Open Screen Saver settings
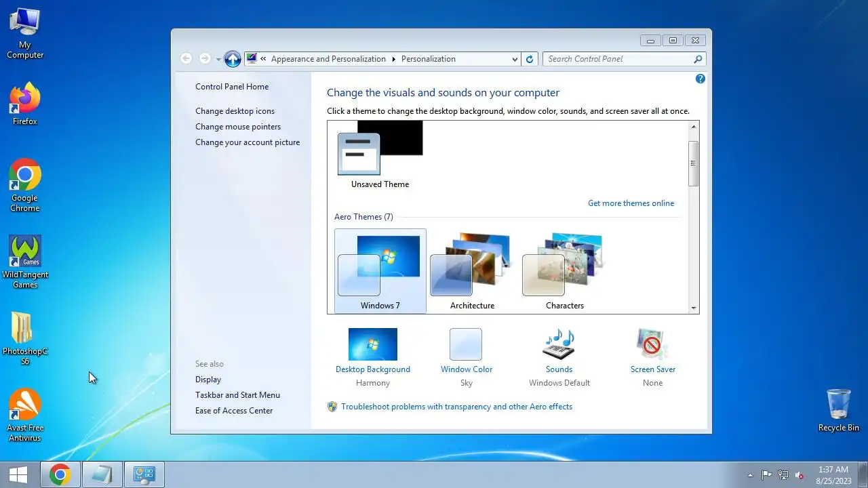Viewport: 868px width, 488px height. (x=653, y=358)
